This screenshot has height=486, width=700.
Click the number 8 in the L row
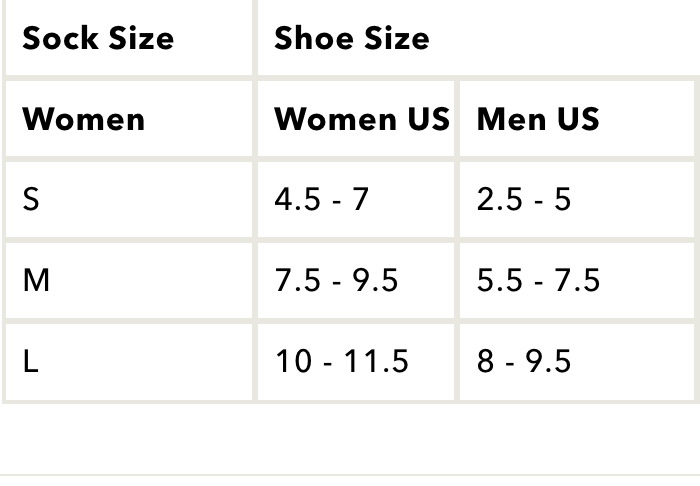coord(486,361)
